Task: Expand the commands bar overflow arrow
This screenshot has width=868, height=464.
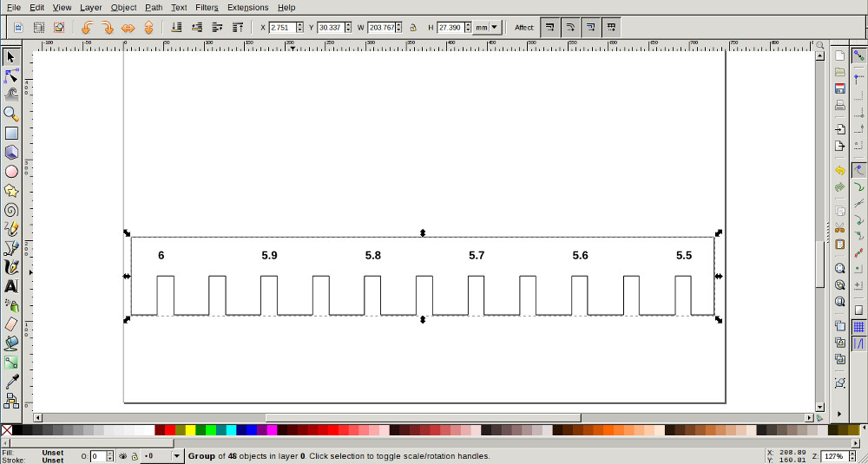Action: (x=839, y=413)
